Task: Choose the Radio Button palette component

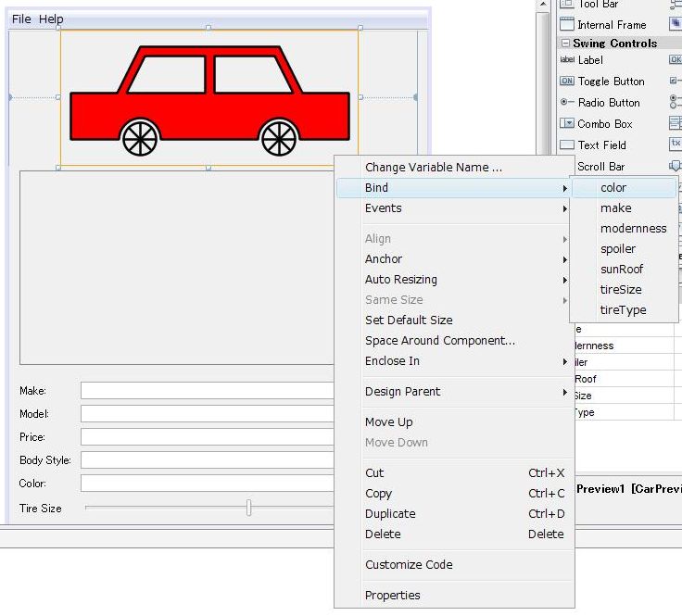Action: 608,103
